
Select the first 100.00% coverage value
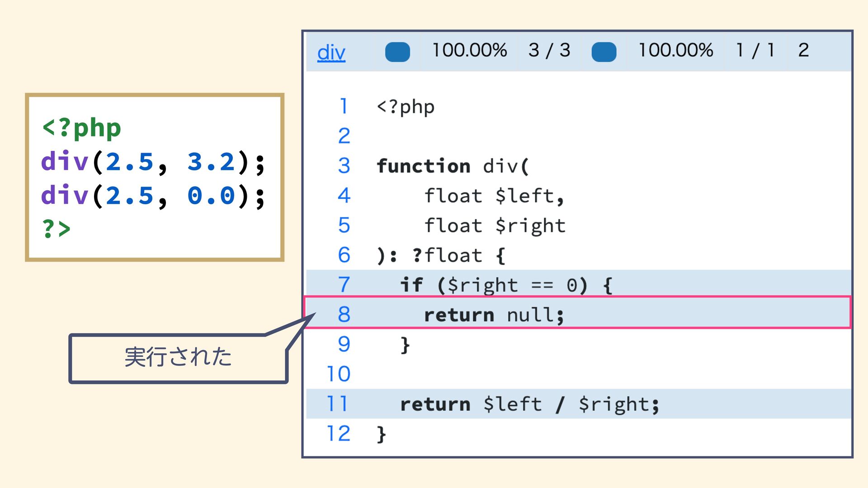coord(469,50)
